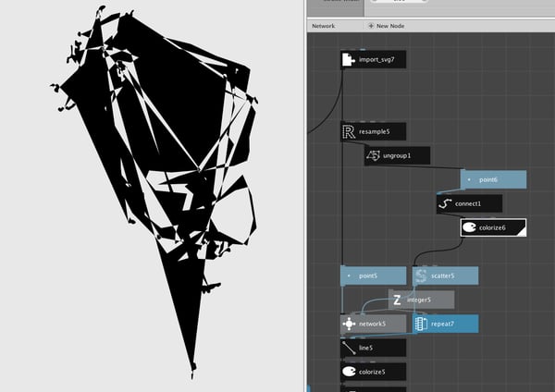Select the import_svg7 node

tap(374, 59)
